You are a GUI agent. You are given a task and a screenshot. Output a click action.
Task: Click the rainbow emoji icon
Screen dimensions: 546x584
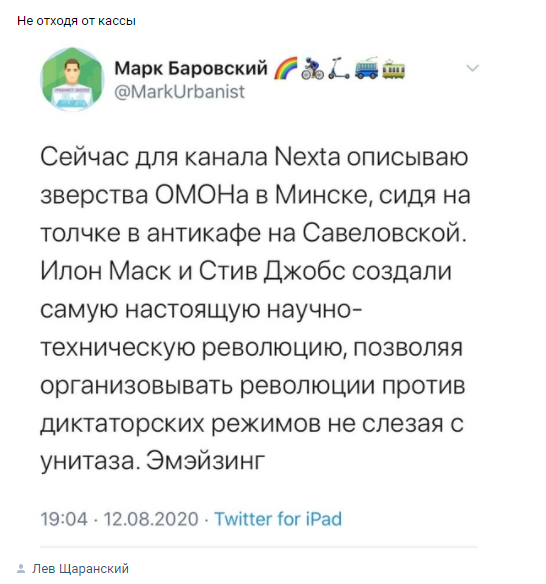[x=286, y=68]
